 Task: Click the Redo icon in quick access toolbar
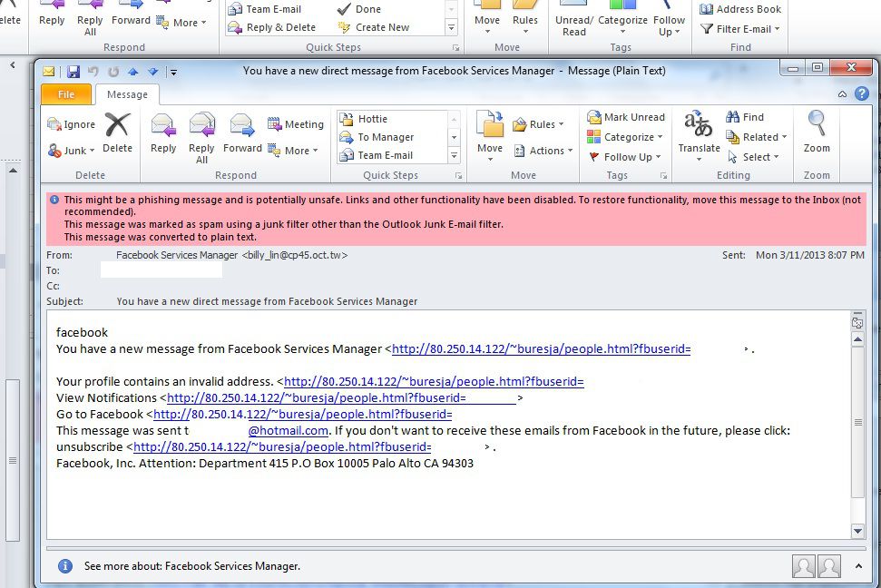(113, 72)
